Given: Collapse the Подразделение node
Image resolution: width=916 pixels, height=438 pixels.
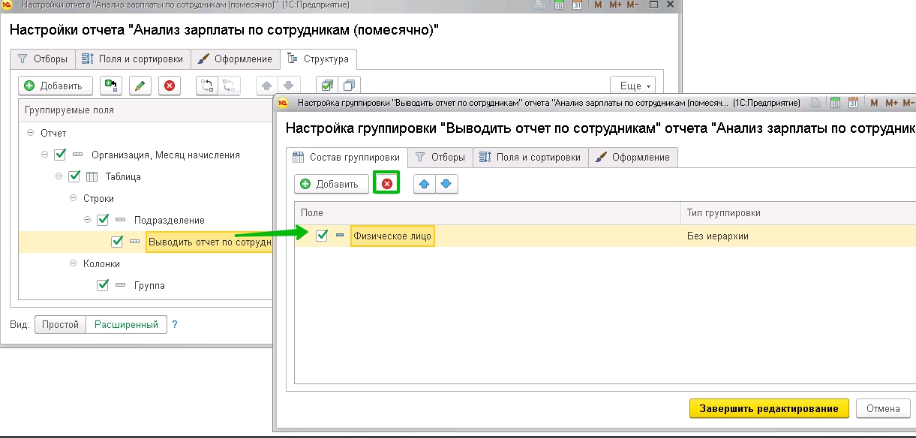Looking at the screenshot, I should (x=88, y=220).
